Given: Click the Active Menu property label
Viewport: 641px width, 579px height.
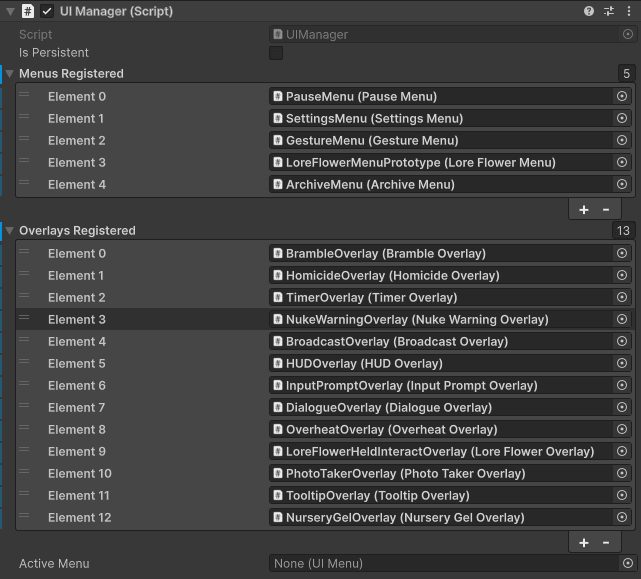Looking at the screenshot, I should 54,563.
